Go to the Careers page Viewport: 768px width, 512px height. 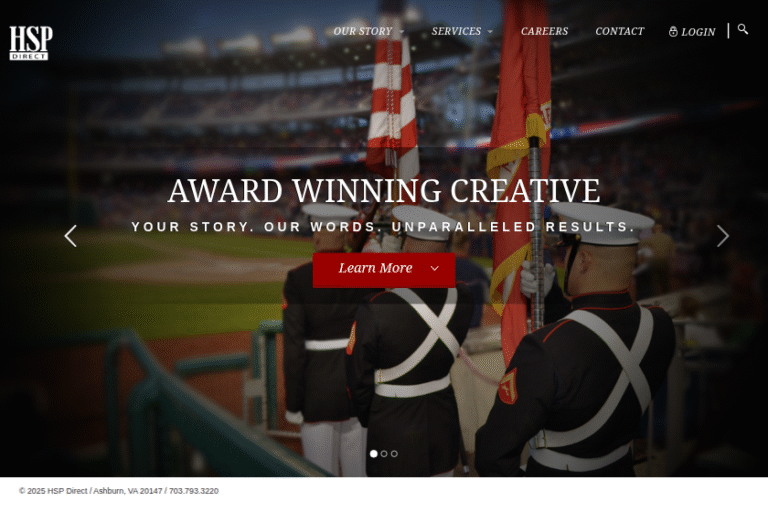pyautogui.click(x=545, y=31)
